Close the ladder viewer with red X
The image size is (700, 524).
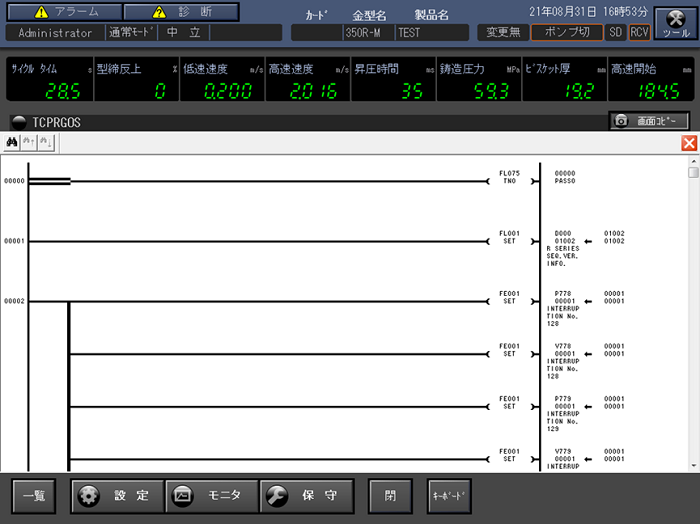(689, 143)
